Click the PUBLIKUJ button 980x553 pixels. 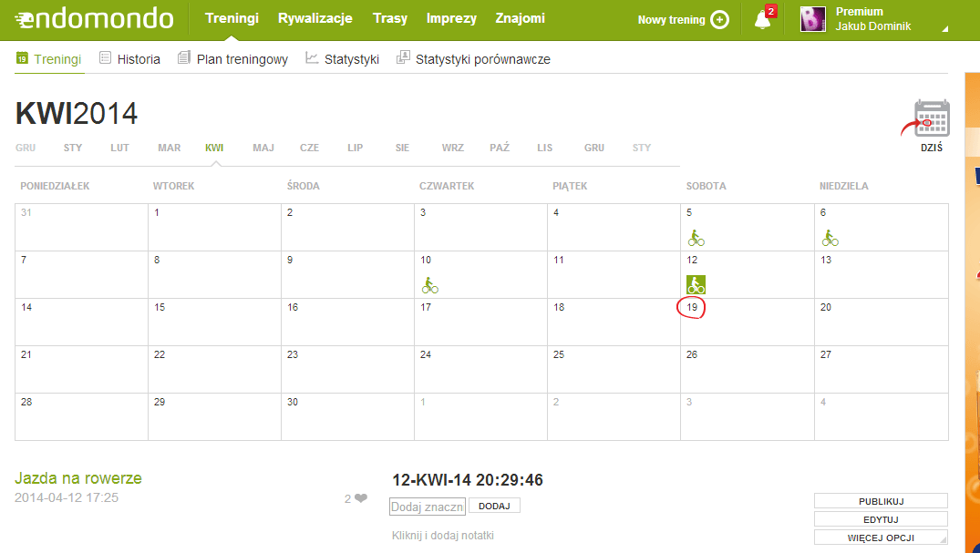(x=881, y=501)
